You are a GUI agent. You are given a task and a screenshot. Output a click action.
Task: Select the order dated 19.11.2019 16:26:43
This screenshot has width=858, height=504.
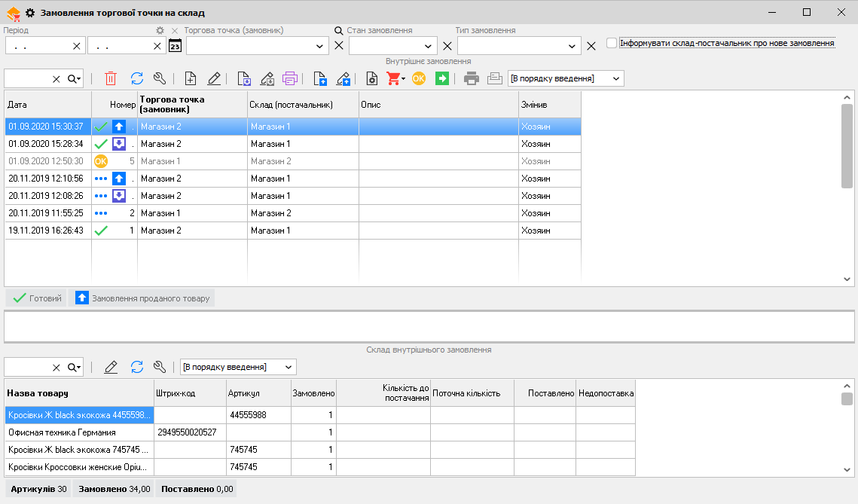point(46,231)
